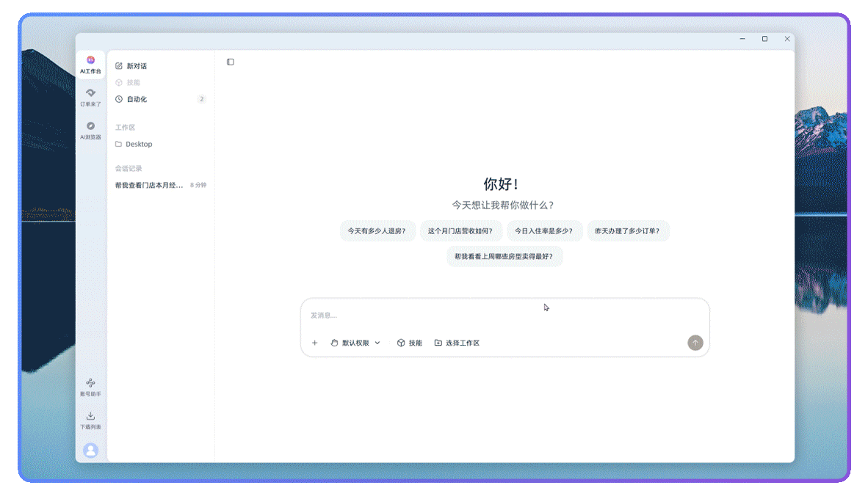
Task: Choose suggestion 帮我看看上周哪些房型卖得最好?
Action: tap(504, 256)
